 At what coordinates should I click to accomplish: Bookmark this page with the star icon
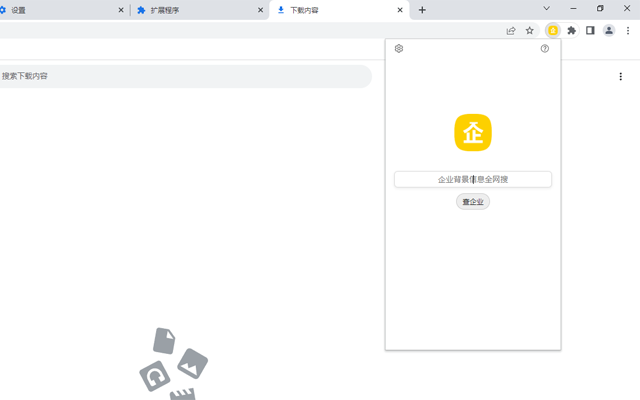pos(529,31)
